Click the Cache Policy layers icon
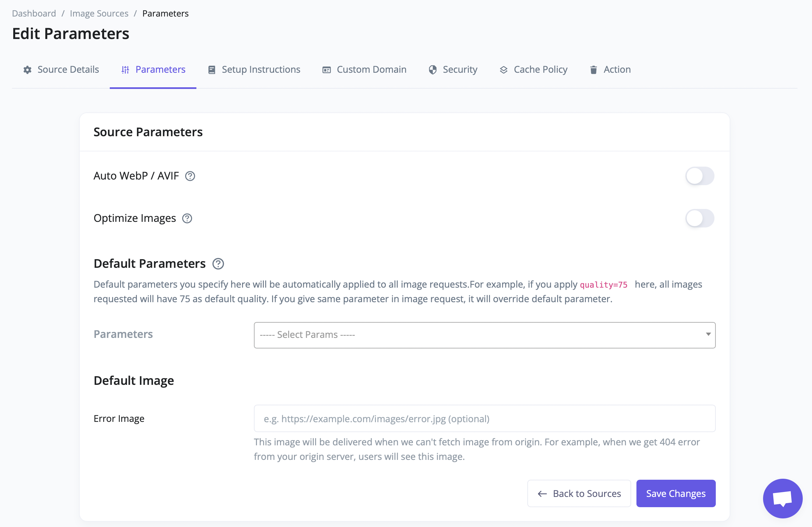The image size is (812, 527). click(504, 70)
